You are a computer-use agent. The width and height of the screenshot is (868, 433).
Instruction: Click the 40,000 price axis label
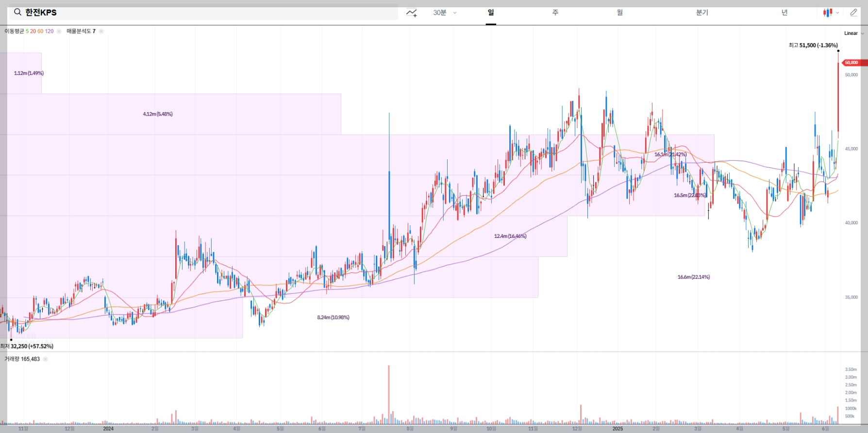coord(851,223)
